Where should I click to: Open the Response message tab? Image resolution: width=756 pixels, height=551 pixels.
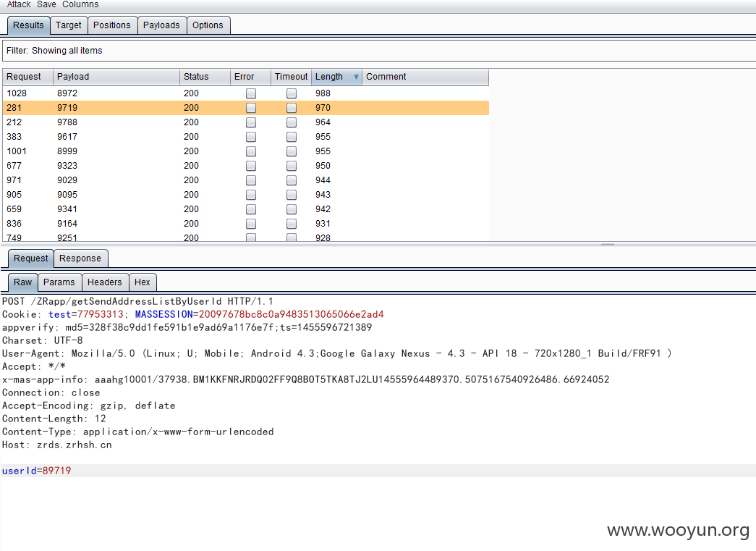point(80,258)
